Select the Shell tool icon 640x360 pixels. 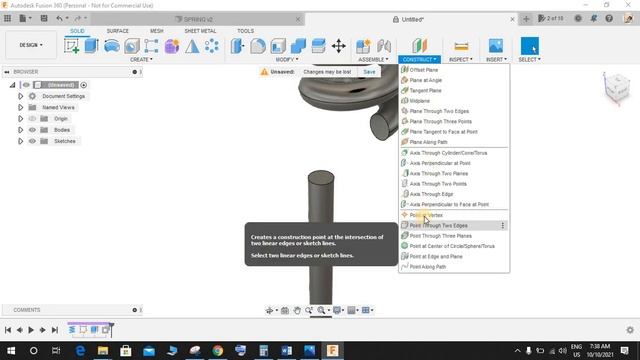pyautogui.click(x=278, y=46)
